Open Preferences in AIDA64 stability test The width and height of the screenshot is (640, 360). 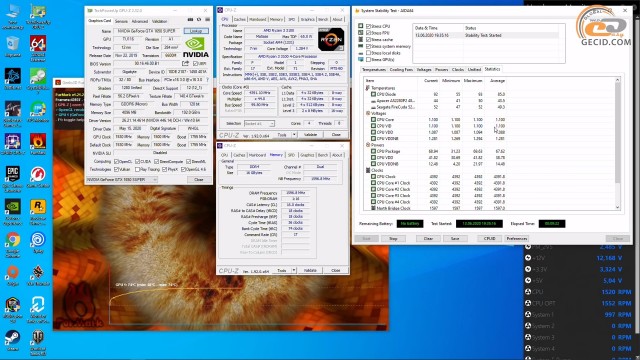[517, 238]
